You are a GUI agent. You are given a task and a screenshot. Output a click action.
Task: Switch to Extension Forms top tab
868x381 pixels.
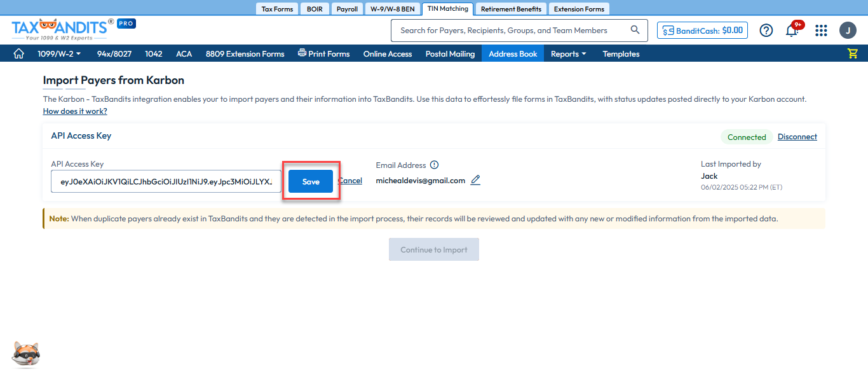[x=579, y=9]
